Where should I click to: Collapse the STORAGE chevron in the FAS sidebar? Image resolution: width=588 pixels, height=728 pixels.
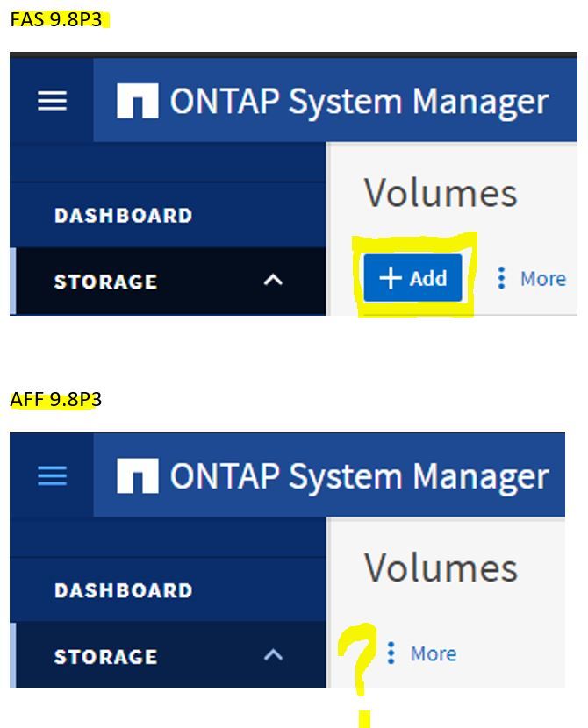coord(274,281)
